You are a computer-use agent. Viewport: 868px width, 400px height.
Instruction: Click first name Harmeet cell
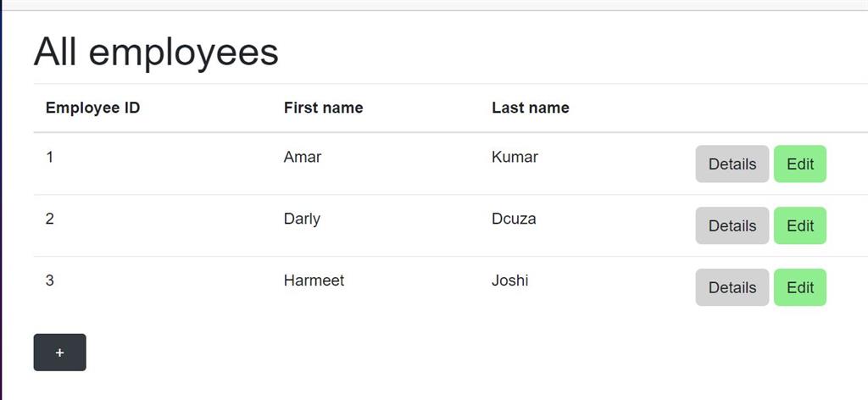pos(314,281)
